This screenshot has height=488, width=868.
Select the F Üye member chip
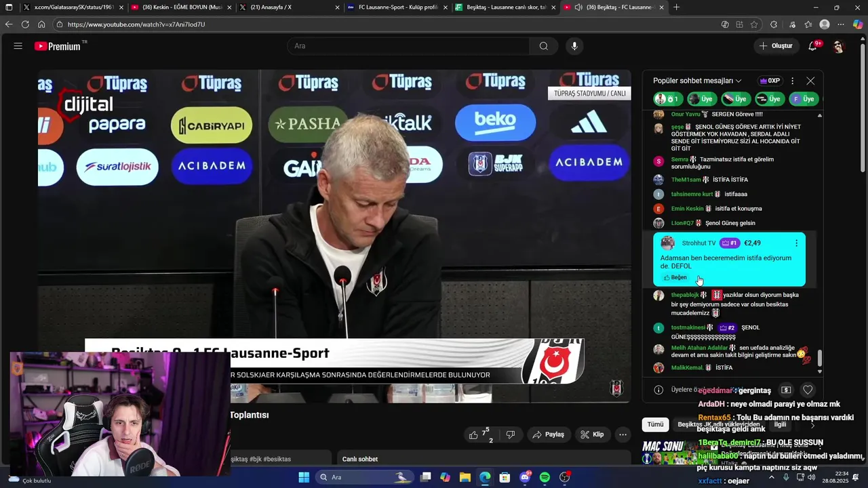(x=803, y=99)
